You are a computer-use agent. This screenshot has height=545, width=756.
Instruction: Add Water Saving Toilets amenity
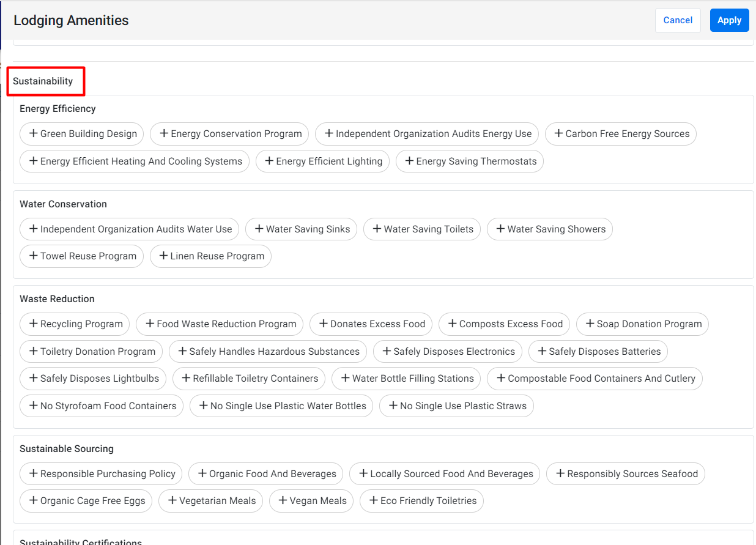tap(422, 229)
